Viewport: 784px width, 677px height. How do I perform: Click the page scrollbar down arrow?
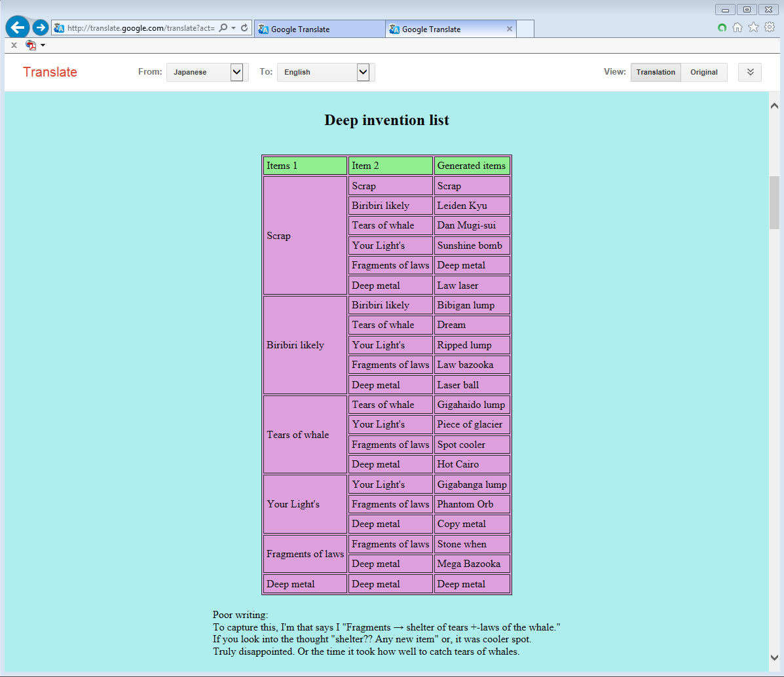point(774,657)
